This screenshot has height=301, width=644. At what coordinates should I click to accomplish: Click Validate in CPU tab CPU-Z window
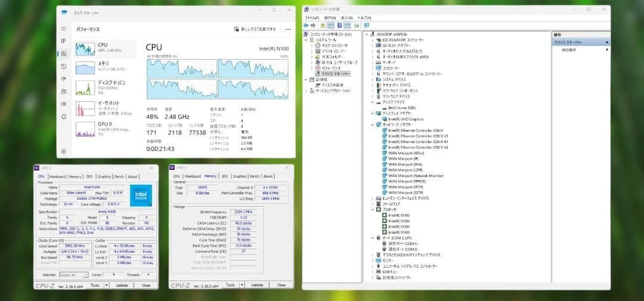click(122, 285)
